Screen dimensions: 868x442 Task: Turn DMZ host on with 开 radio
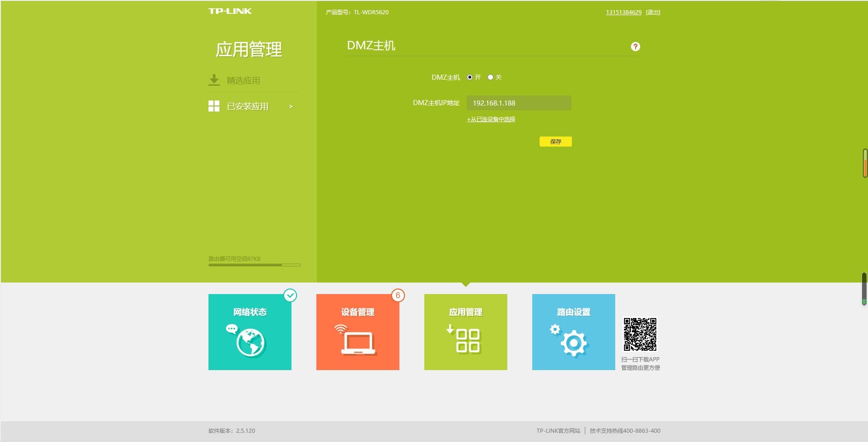pyautogui.click(x=470, y=77)
